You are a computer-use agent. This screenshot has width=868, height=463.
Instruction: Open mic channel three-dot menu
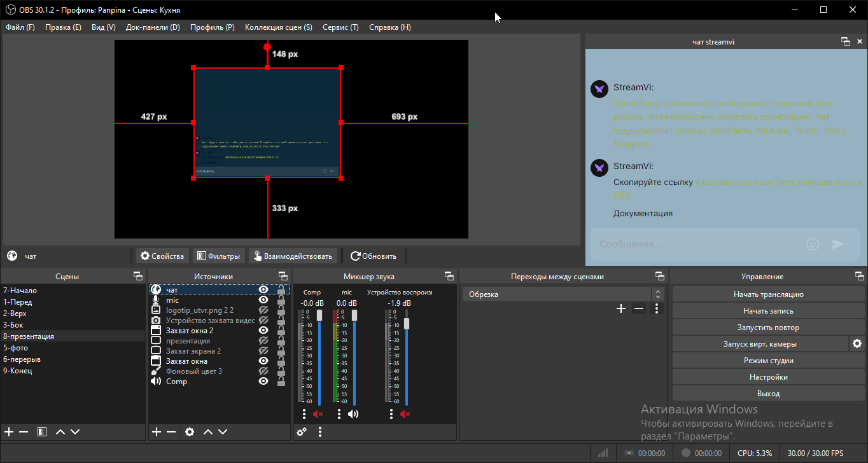tap(339, 414)
